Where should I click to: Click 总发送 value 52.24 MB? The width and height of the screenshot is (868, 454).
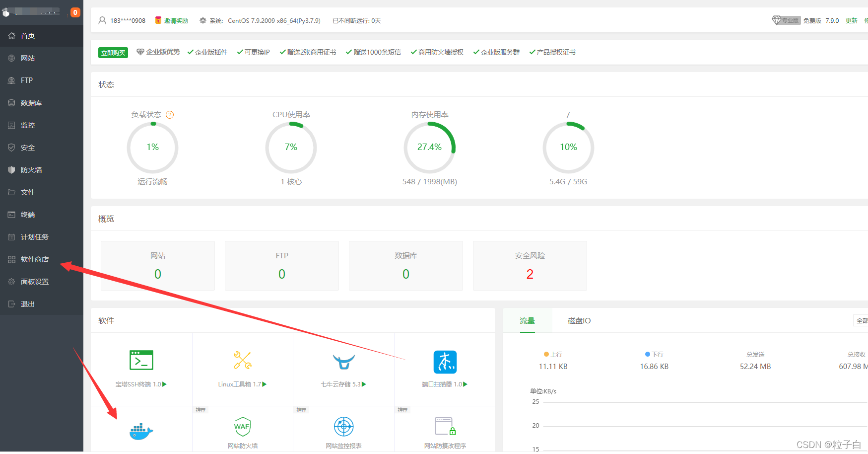tap(755, 367)
